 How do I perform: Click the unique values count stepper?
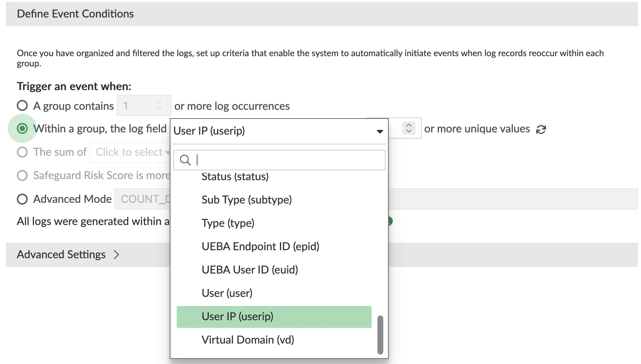click(409, 128)
